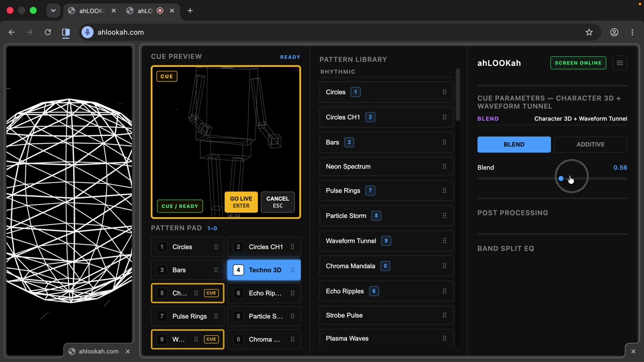Grab the drag handle on Circles CH1 library row

444,117
